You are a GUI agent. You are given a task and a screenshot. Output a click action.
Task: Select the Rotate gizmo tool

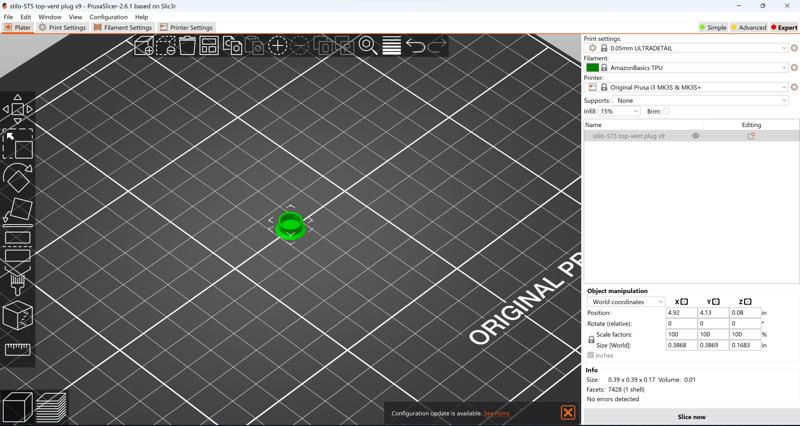pos(18,177)
